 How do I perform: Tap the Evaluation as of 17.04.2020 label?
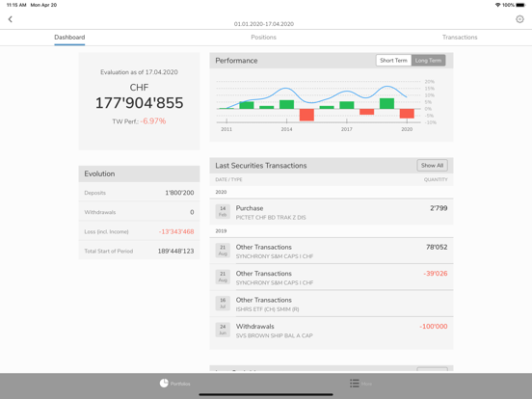tap(139, 72)
